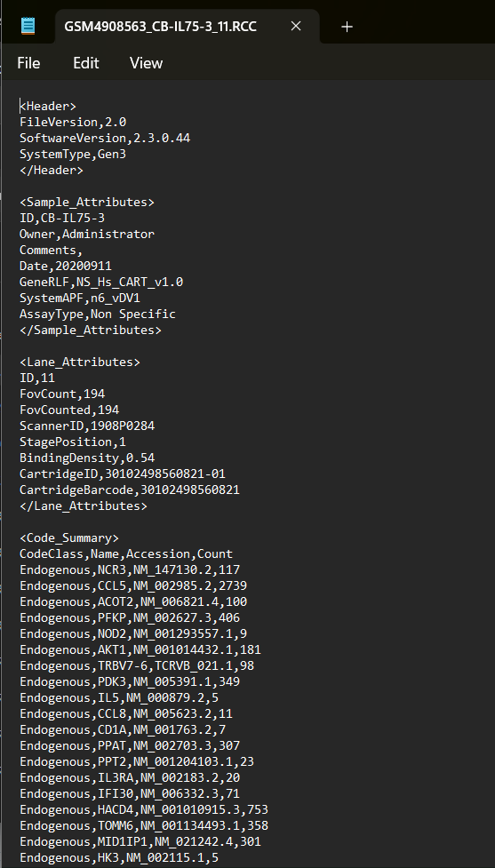Image resolution: width=495 pixels, height=868 pixels.
Task: Place cursor on the <Header> line
Action: click(x=48, y=106)
